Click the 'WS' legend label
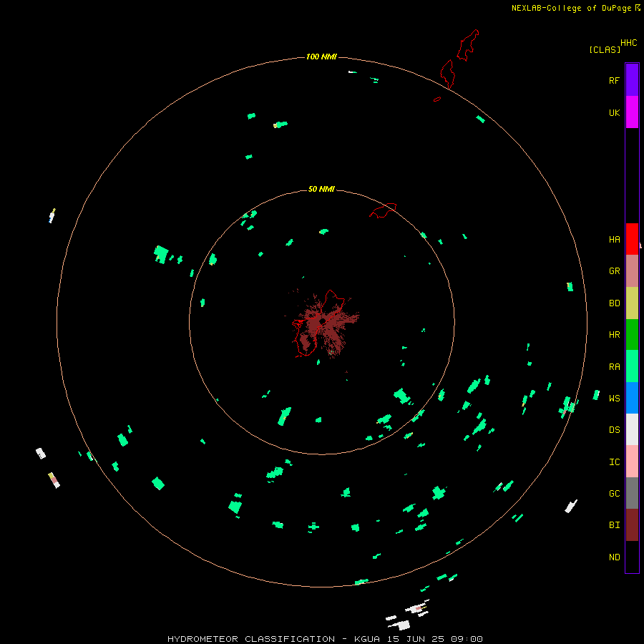The width and height of the screenshot is (644, 644). (614, 398)
